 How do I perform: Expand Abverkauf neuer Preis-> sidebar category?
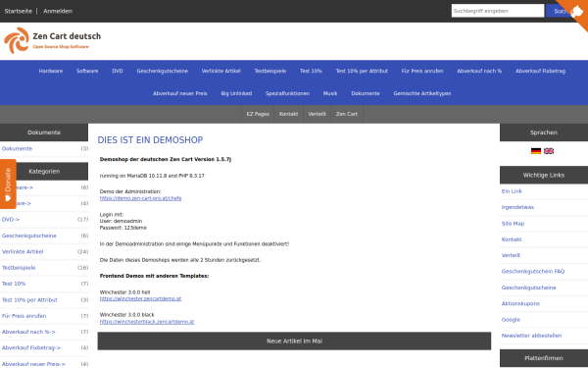(33, 364)
